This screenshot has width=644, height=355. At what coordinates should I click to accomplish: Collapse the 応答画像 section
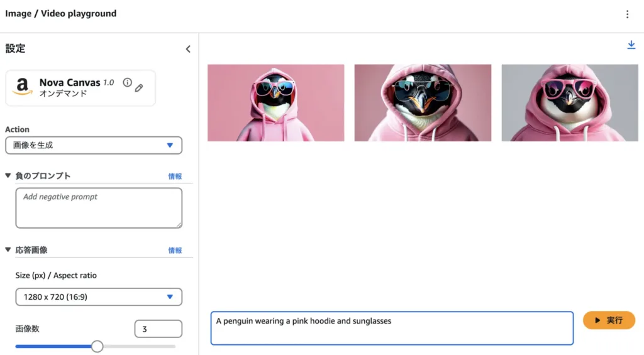[8, 249]
